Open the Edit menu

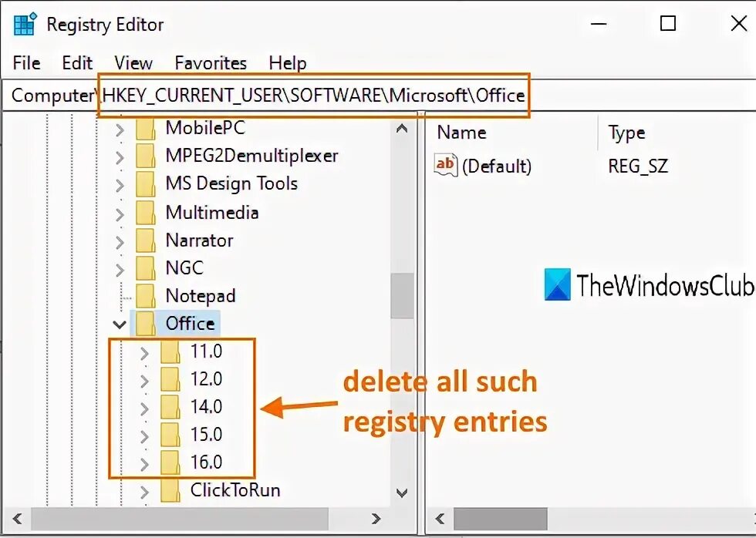pyautogui.click(x=76, y=62)
